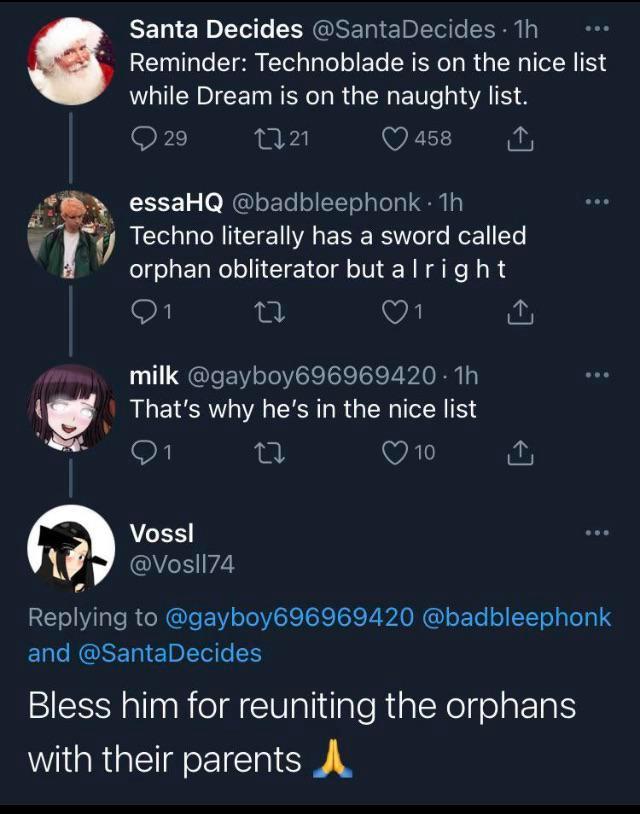Retweet essaHQ's orphan obliterator tweet
This screenshot has width=640, height=814.
(x=270, y=312)
